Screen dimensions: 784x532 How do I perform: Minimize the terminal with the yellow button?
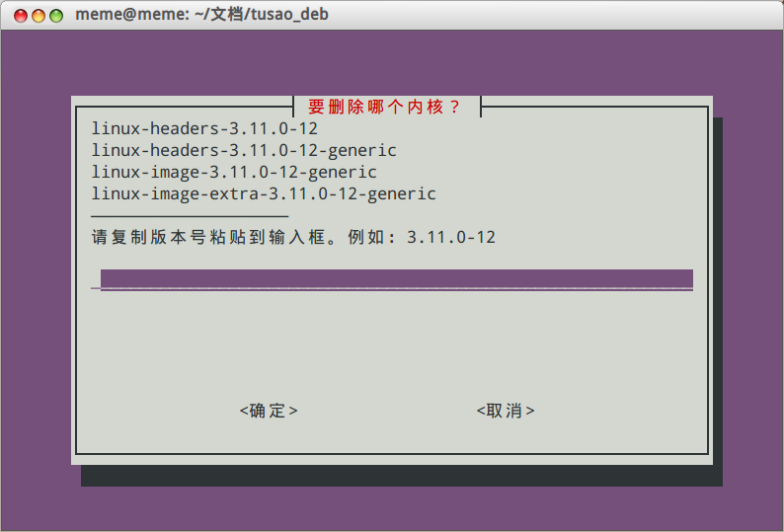[39, 16]
